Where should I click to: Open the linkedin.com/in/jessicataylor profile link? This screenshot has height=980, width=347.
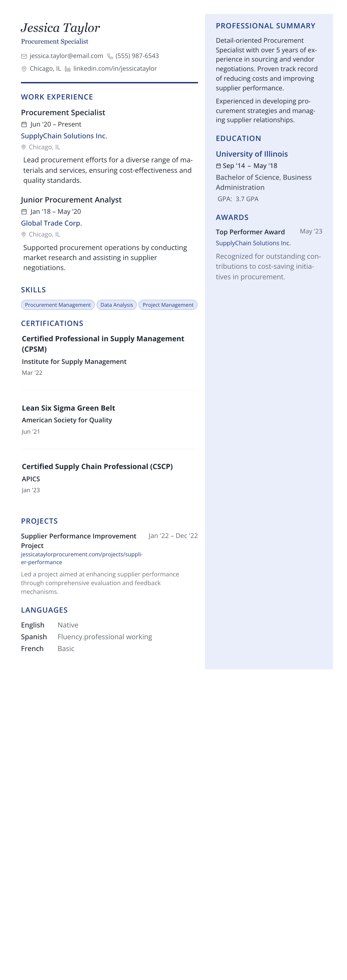click(x=115, y=69)
